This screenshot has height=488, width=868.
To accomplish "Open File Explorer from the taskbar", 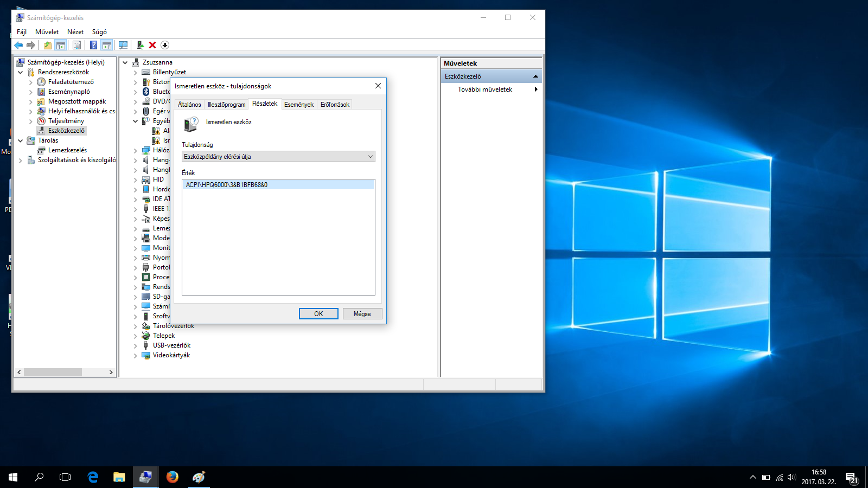I will coord(119,477).
